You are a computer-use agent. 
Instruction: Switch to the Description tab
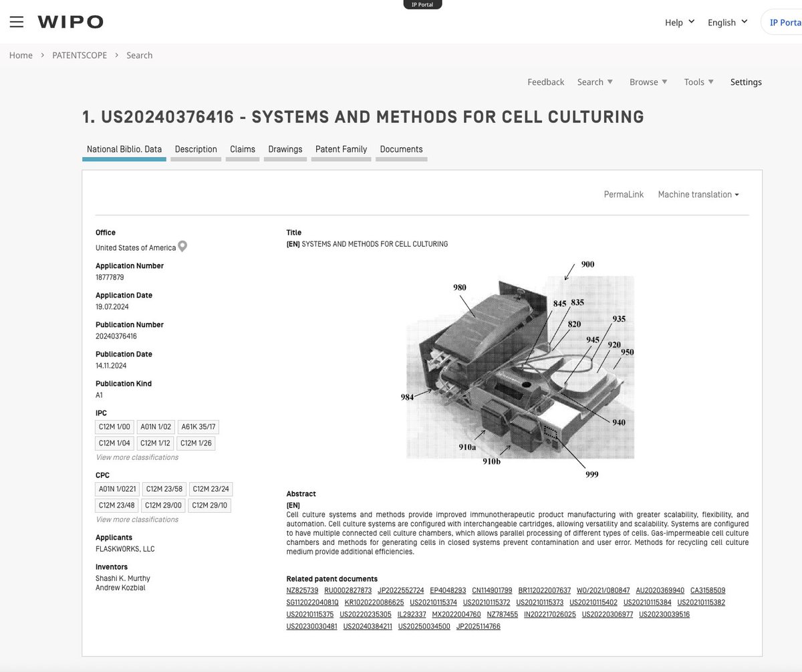click(x=196, y=149)
